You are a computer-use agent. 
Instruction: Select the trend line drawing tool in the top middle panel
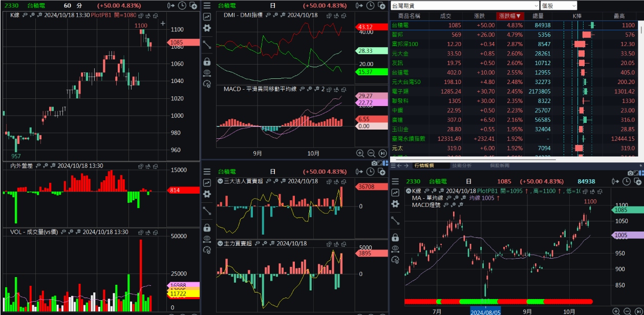[207, 45]
